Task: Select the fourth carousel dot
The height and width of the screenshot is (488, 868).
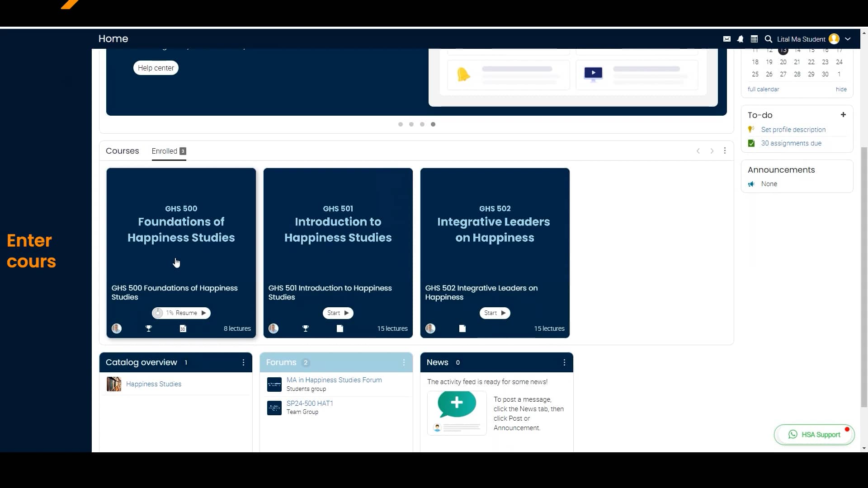Action: click(x=433, y=124)
